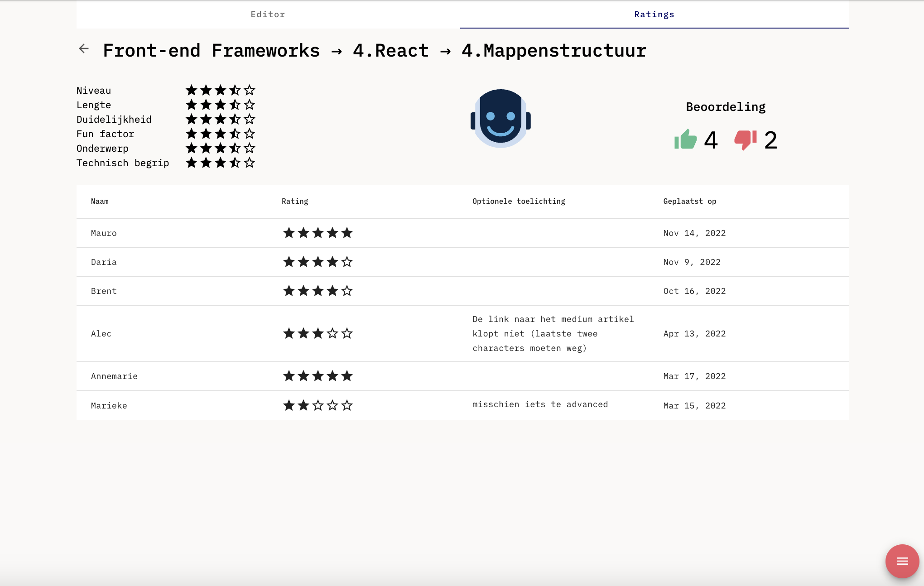Click the date Apr 13, 2022

(x=694, y=334)
